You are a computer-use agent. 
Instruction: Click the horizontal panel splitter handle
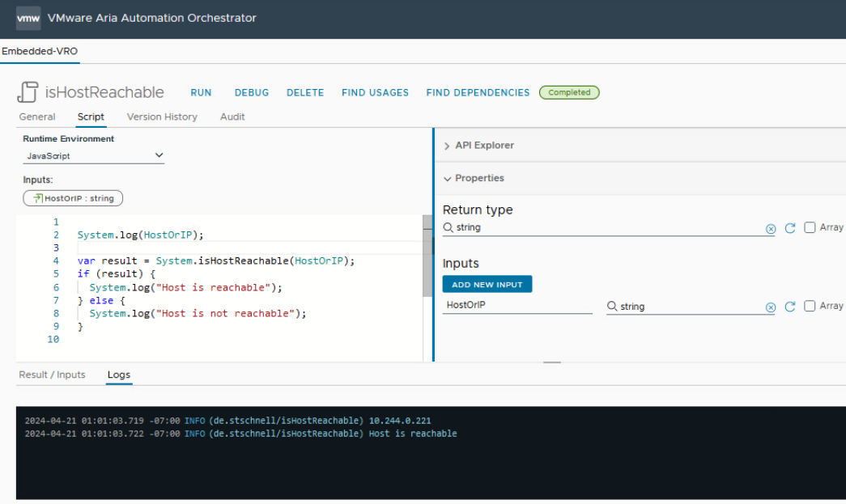click(x=551, y=362)
